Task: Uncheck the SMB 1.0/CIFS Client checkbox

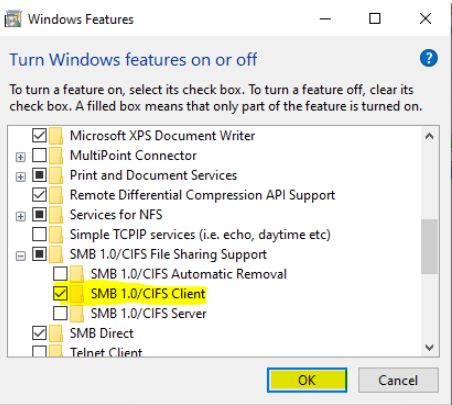Action: point(60,293)
